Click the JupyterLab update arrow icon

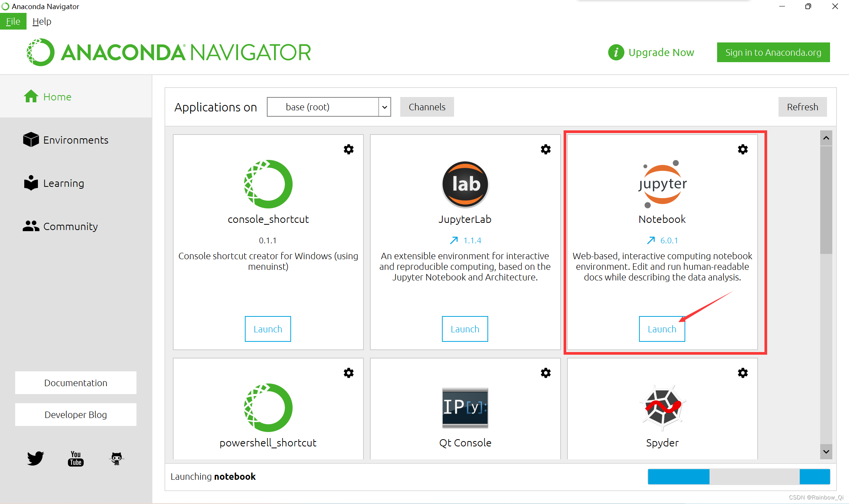click(x=454, y=240)
